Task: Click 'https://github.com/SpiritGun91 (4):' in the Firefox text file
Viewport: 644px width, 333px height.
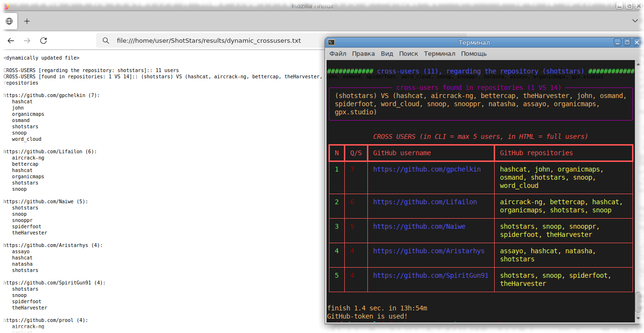Action: [54, 283]
